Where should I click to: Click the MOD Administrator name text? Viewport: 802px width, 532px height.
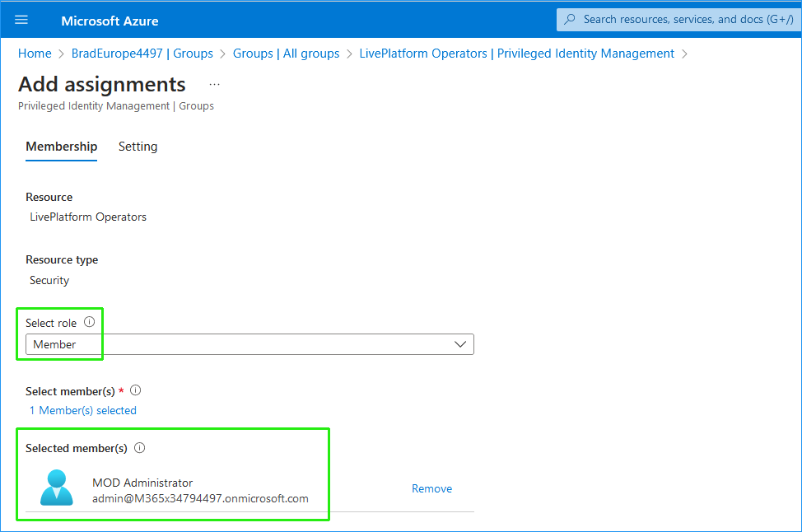pyautogui.click(x=142, y=483)
